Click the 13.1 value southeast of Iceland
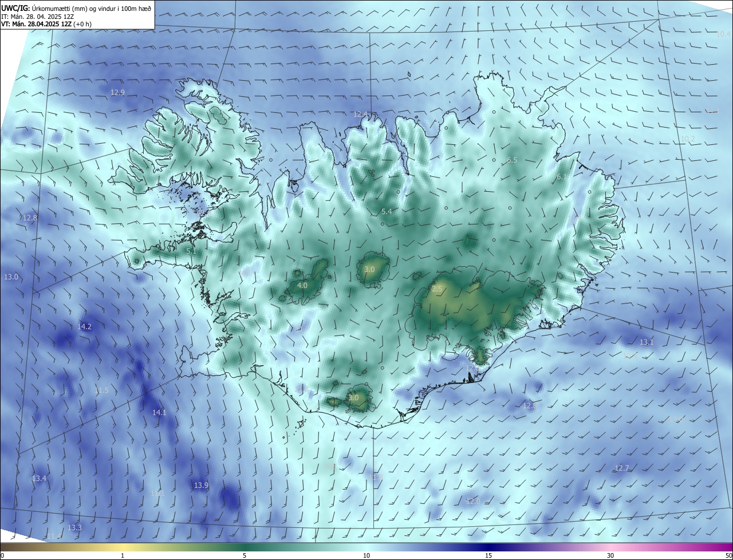Screen dimensions: 733x560 (x=647, y=342)
